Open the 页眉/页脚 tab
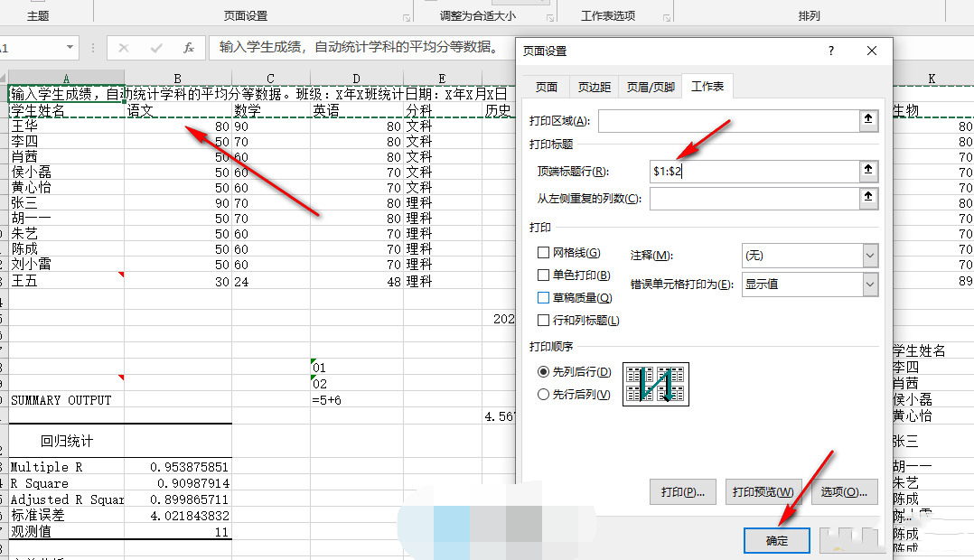The image size is (974, 560). [x=651, y=87]
